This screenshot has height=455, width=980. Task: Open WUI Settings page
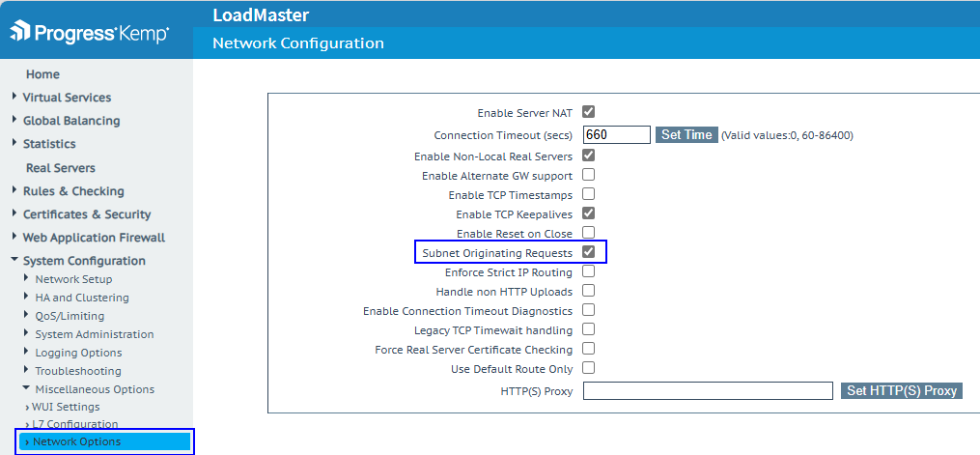coord(66,407)
